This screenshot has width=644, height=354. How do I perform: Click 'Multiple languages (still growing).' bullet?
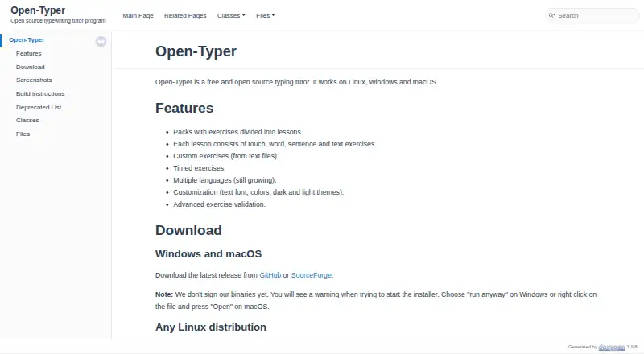click(225, 180)
